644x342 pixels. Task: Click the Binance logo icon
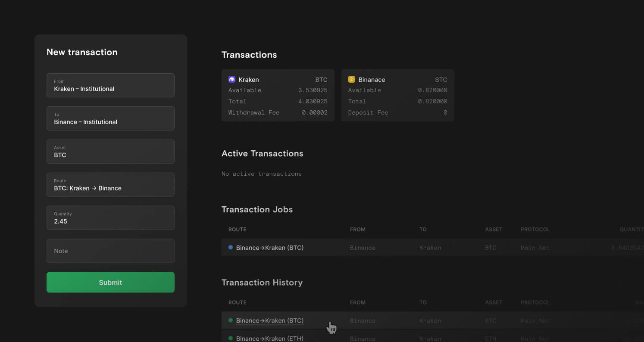coord(351,79)
